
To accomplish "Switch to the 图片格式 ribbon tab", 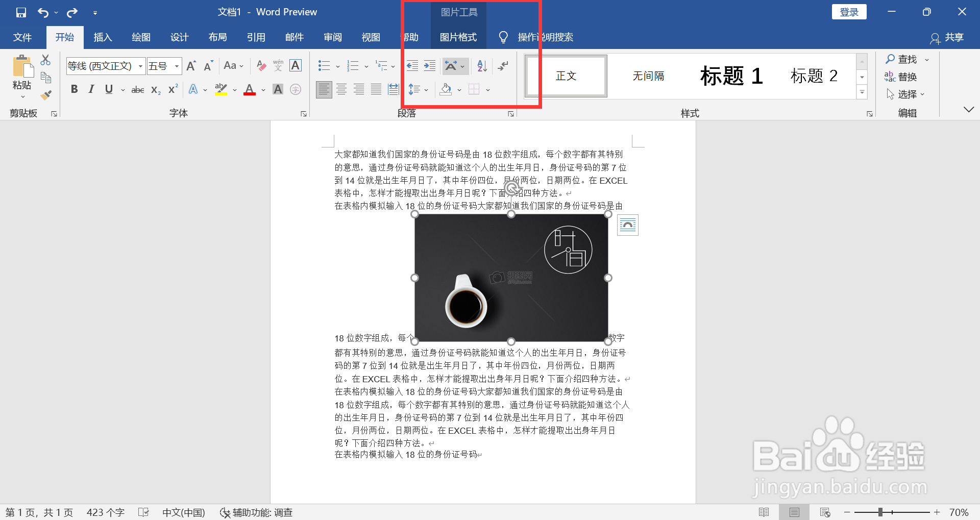I will coord(458,37).
